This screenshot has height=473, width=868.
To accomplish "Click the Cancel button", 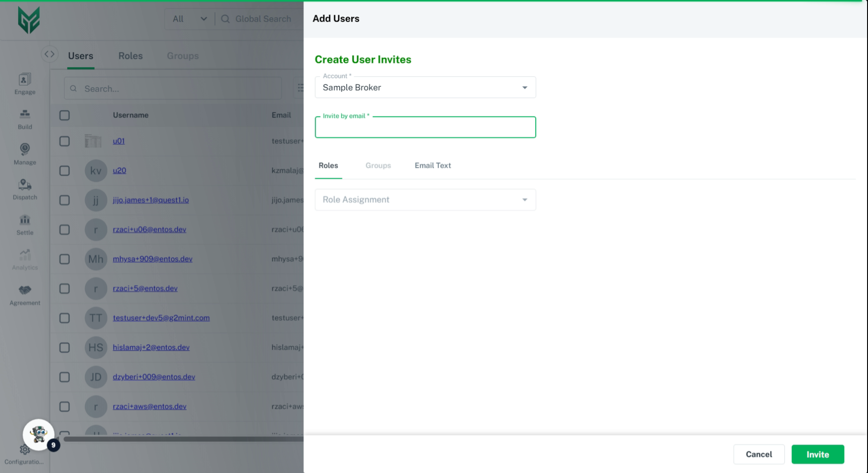I will (759, 454).
